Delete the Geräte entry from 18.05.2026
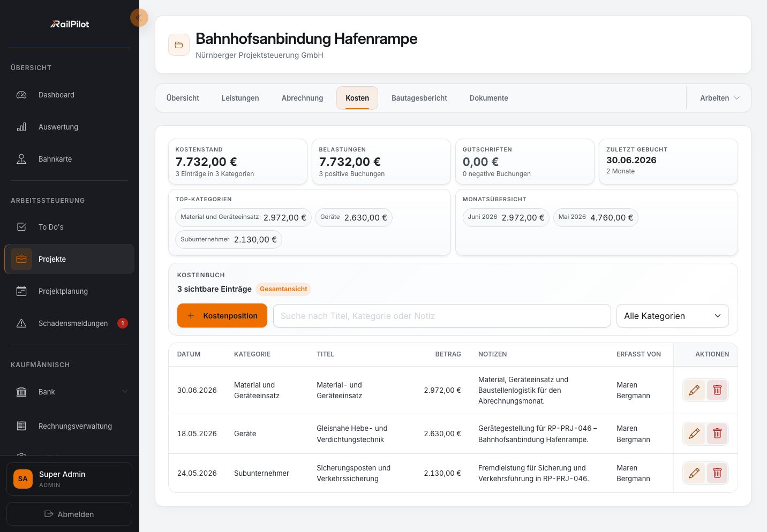 [717, 434]
